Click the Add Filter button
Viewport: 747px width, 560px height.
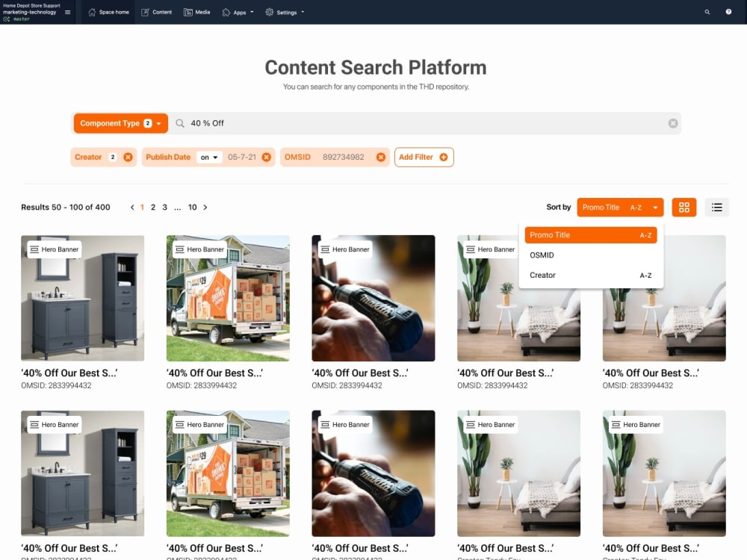point(424,157)
